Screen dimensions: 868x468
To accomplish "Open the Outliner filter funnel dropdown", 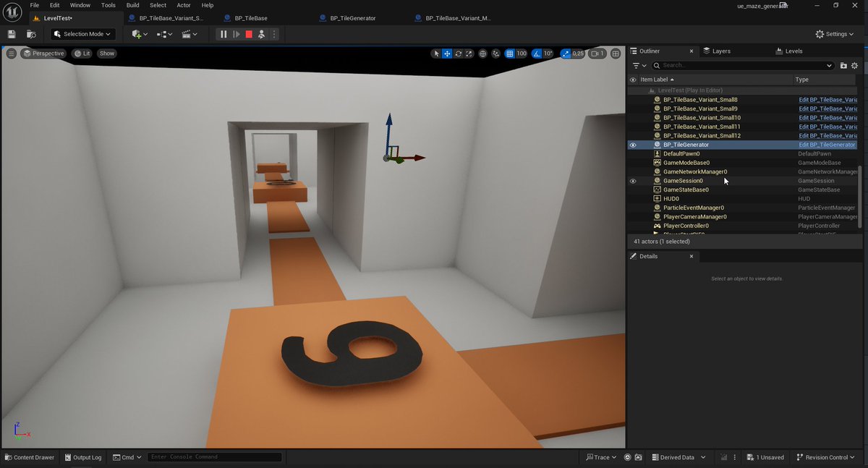I will pyautogui.click(x=639, y=65).
